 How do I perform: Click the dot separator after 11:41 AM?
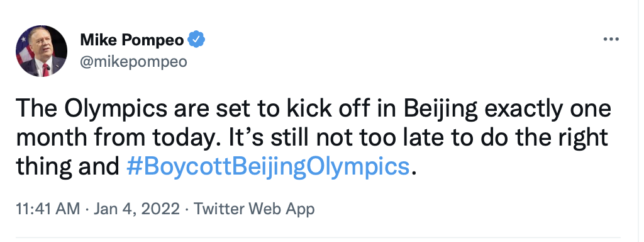point(87,209)
